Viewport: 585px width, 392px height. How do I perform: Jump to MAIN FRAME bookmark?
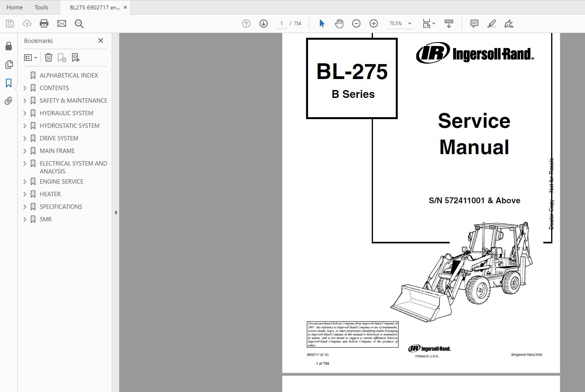57,151
